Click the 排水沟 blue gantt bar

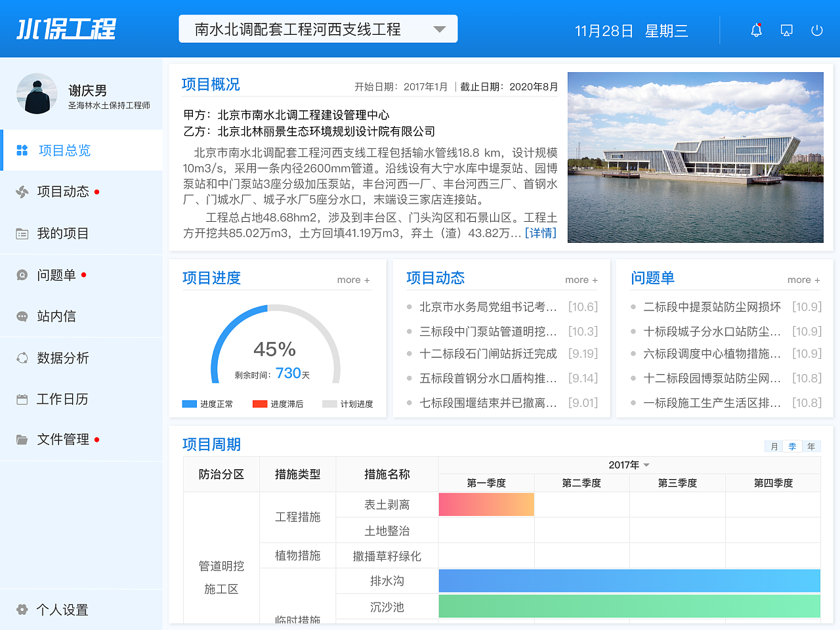629,581
